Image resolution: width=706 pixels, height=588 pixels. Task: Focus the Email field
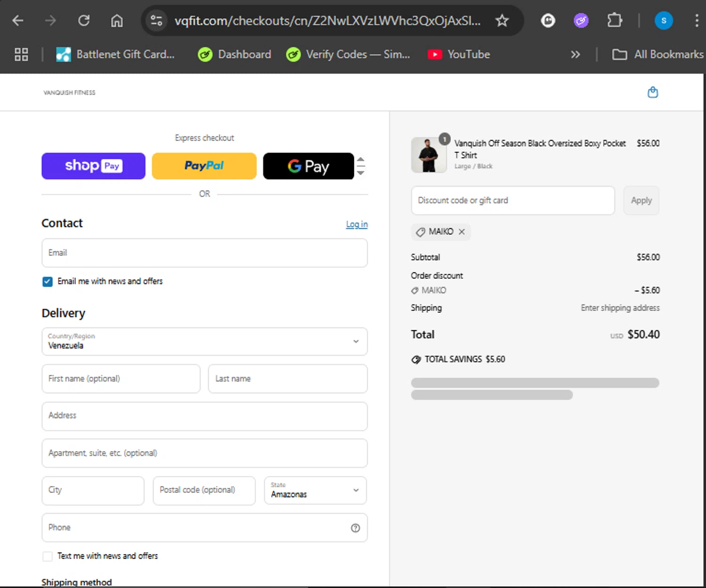[x=205, y=253]
